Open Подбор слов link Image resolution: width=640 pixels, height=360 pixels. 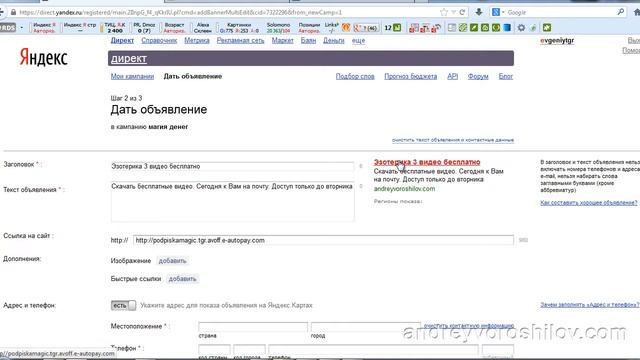[x=355, y=76]
